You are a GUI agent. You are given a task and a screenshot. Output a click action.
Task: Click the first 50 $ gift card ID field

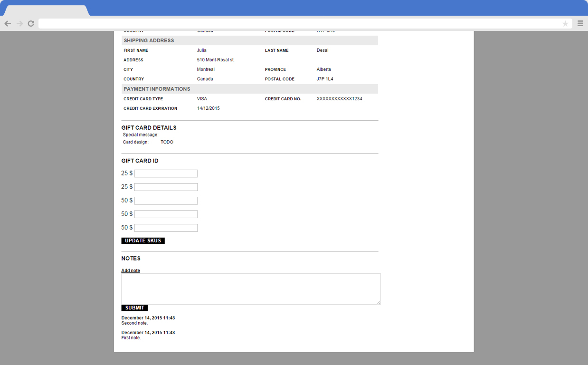(x=165, y=200)
